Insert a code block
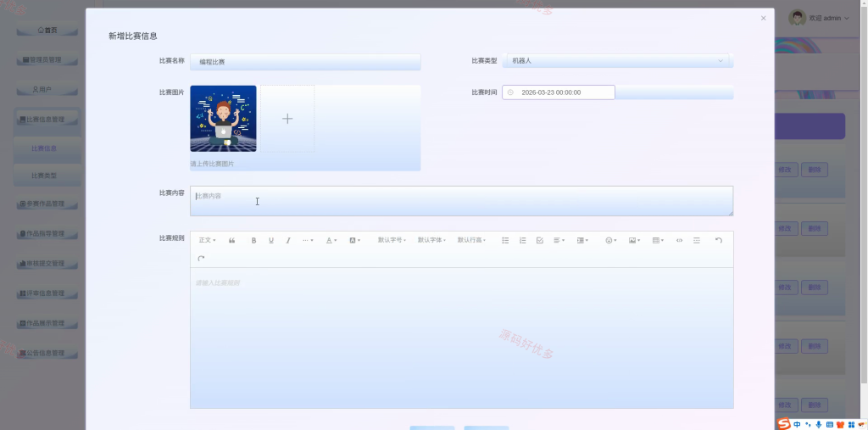The image size is (868, 430). 679,241
